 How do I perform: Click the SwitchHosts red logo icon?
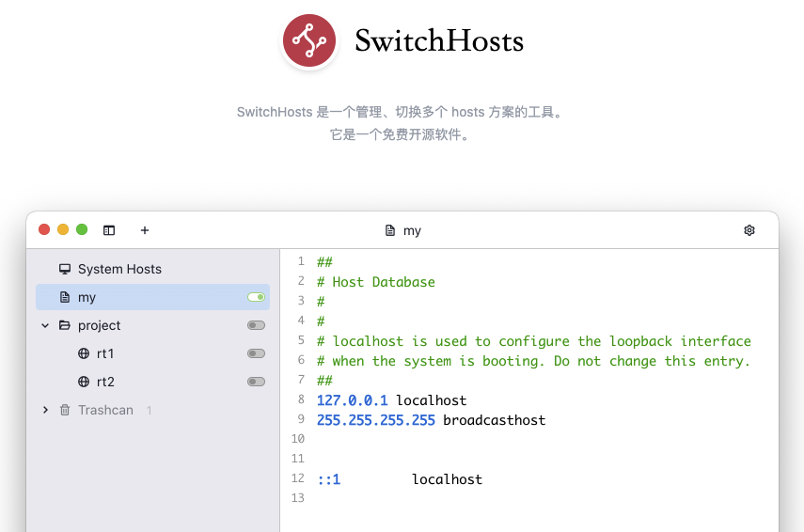coord(309,40)
